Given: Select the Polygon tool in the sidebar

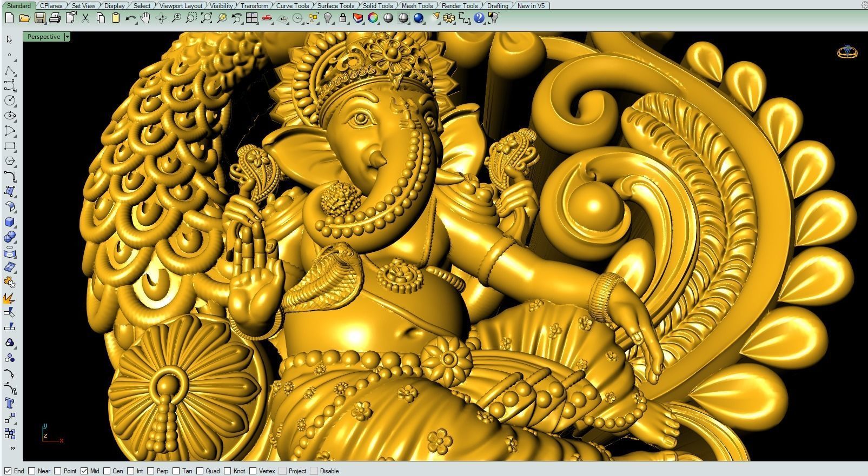Looking at the screenshot, I should 10,161.
